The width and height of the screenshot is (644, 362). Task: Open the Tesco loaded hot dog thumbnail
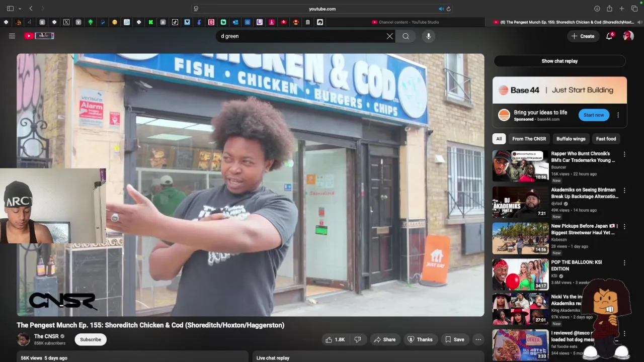point(520,345)
